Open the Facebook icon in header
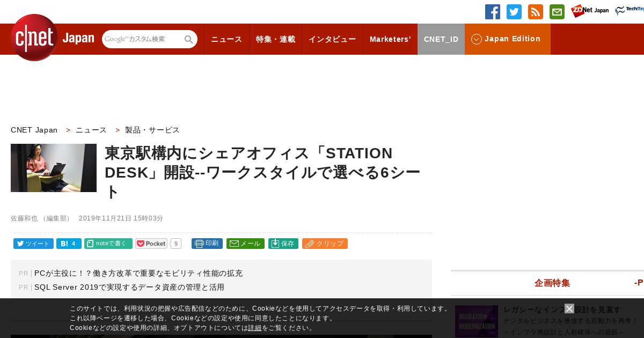 pos(493,12)
